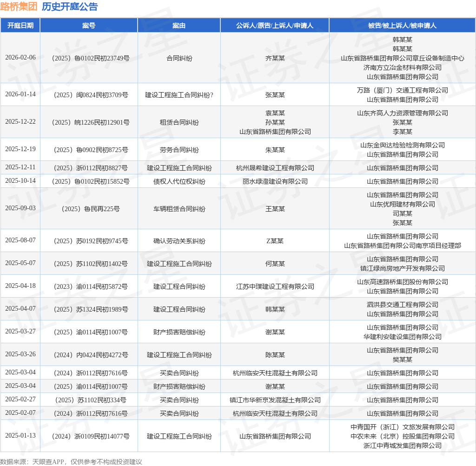Click defendant 济南方立冶金材料有限公司
476x466 pixels.
(402, 67)
